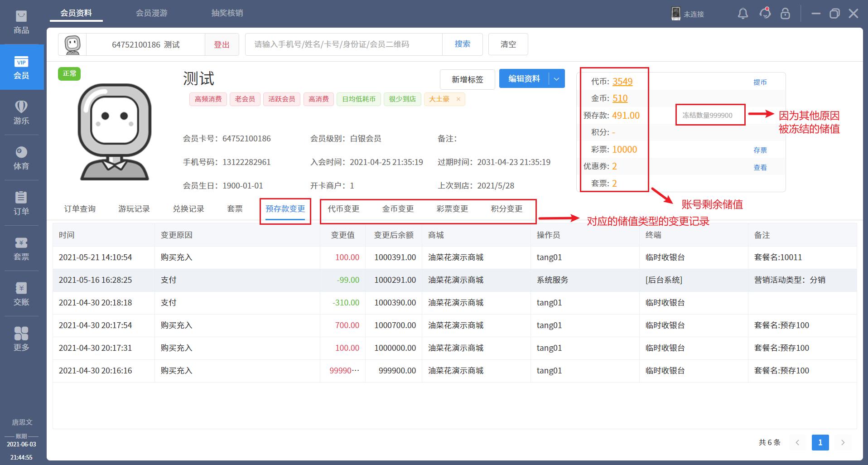
Task: Click the 日均低耗币 tag
Action: coord(359,99)
